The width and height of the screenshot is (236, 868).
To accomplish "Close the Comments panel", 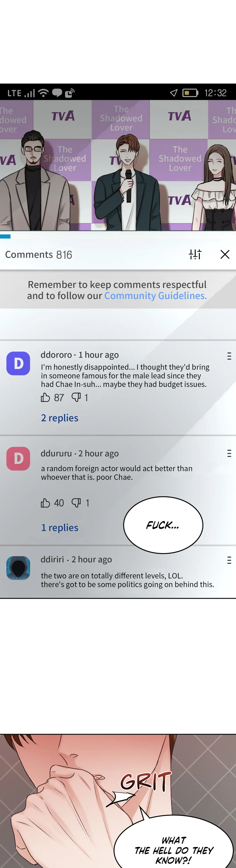I will (225, 254).
